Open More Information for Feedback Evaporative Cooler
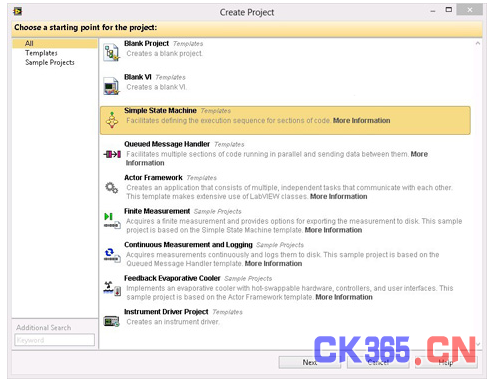Image resolution: width=491 pixels, height=385 pixels. coord(344,297)
